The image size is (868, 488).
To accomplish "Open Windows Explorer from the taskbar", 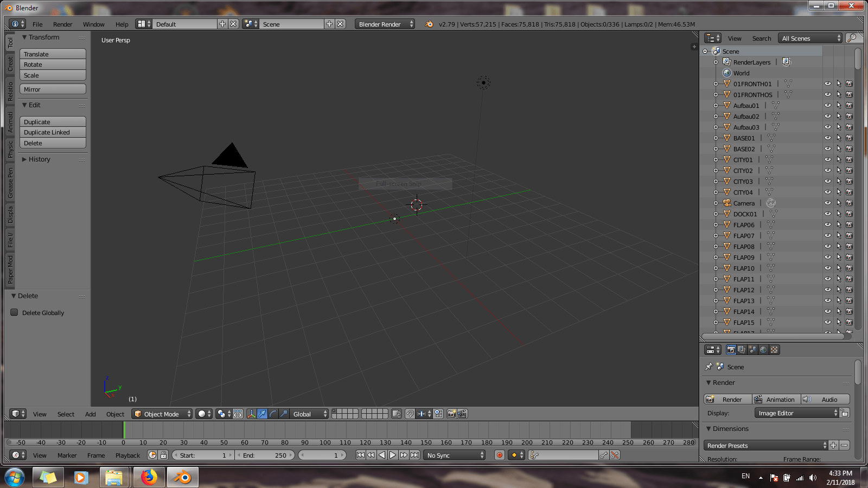I will click(x=114, y=478).
